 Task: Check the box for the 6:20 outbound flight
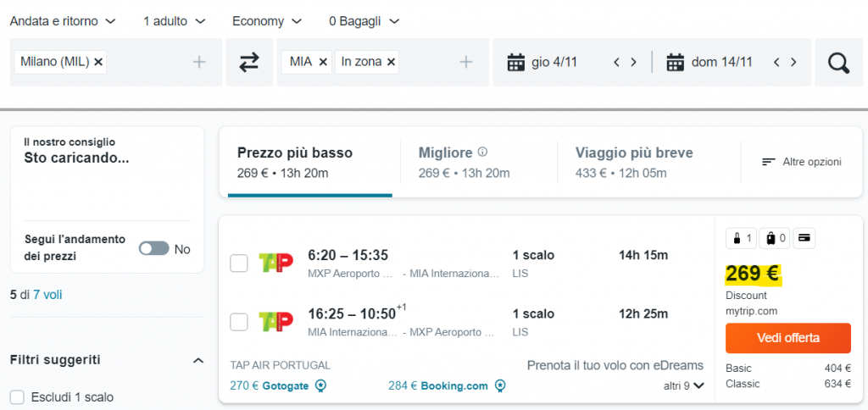239,263
